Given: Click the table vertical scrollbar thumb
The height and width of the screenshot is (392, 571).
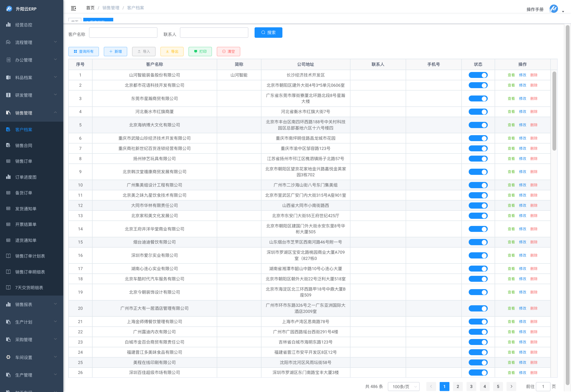Looking at the screenshot, I should [x=554, y=110].
